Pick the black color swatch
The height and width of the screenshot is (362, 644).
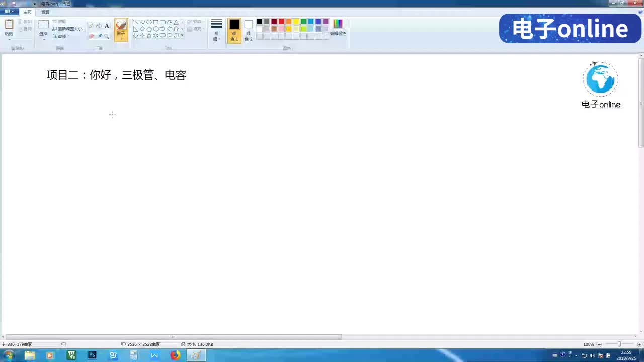click(259, 22)
